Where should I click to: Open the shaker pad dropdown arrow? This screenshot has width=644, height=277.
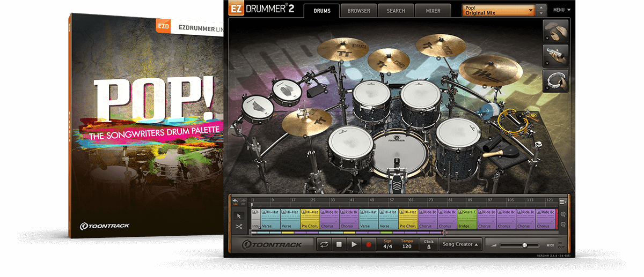[546, 64]
